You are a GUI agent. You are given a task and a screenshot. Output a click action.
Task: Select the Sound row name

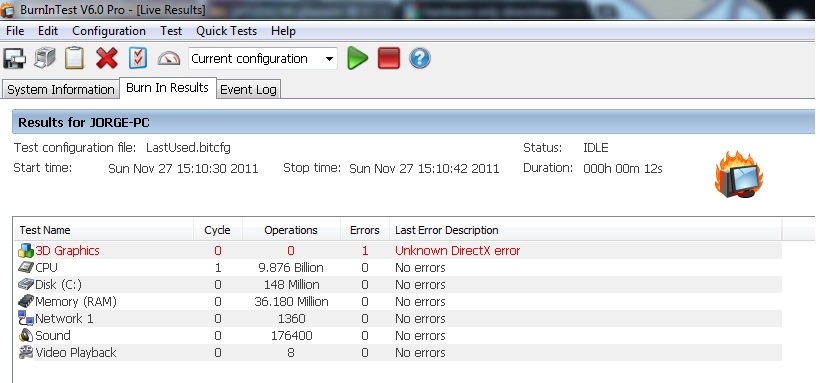point(53,335)
